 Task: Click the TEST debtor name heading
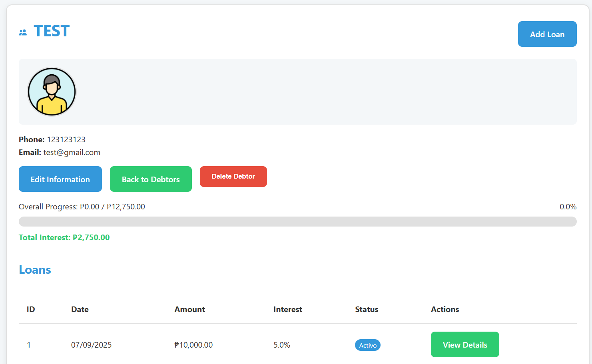52,31
